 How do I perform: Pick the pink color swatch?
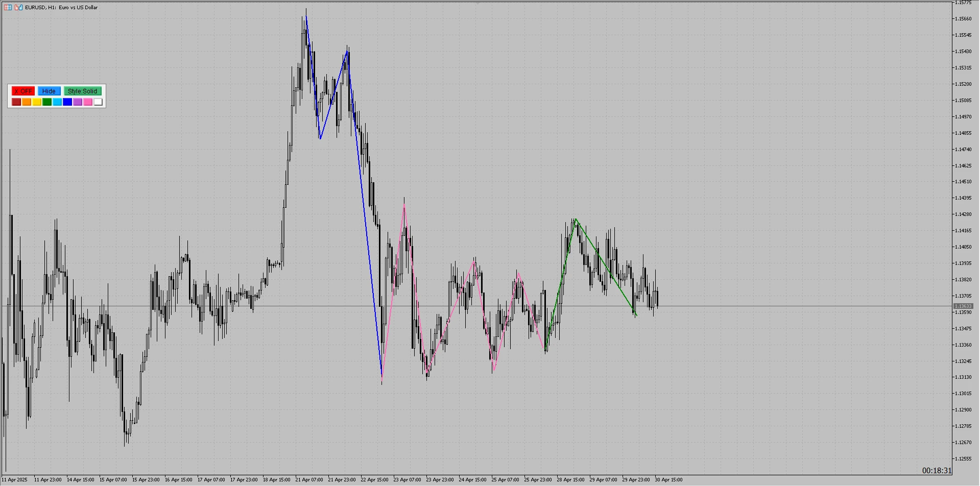click(x=88, y=102)
